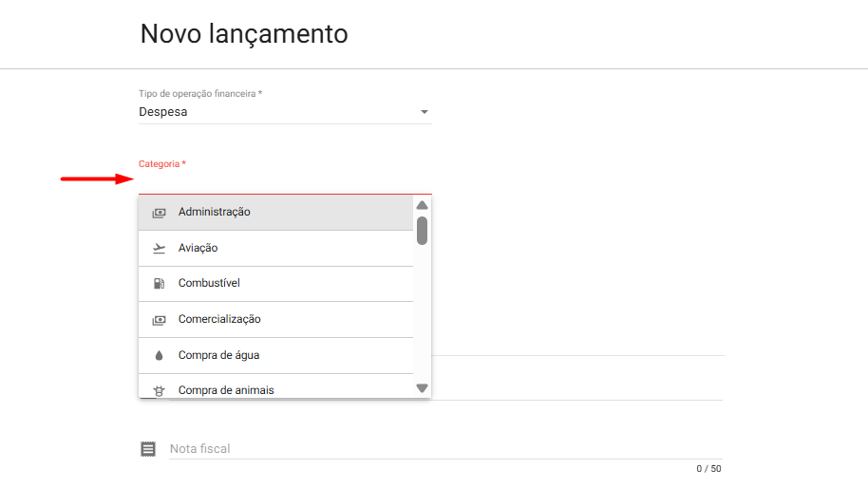Image resolution: width=868 pixels, height=488 pixels.
Task: Click the Nota fiscal receipt icon
Action: [147, 449]
